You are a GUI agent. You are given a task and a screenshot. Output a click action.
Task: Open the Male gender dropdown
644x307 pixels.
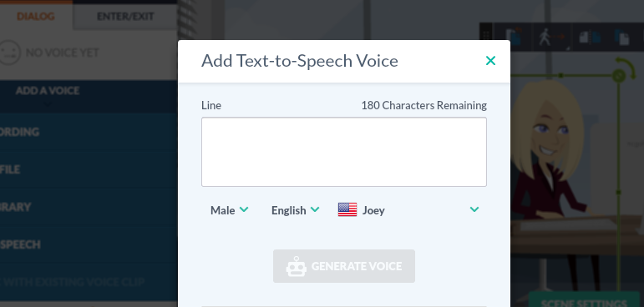(229, 210)
